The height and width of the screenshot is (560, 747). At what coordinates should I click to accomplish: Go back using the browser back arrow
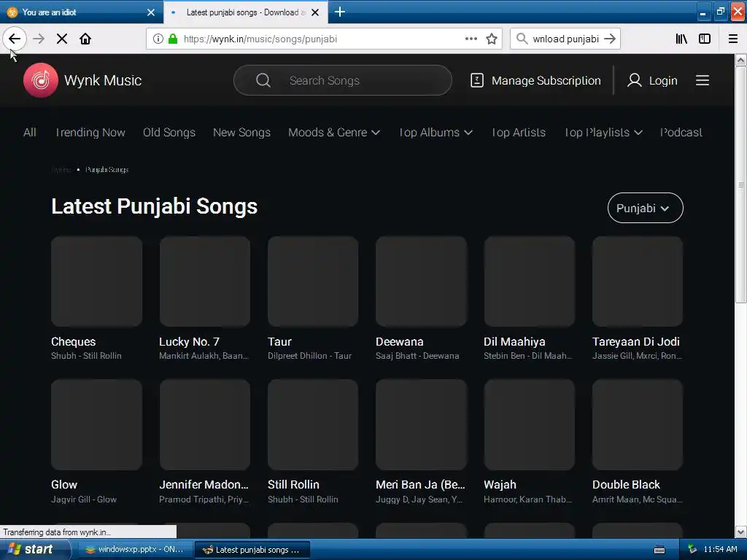pos(15,39)
